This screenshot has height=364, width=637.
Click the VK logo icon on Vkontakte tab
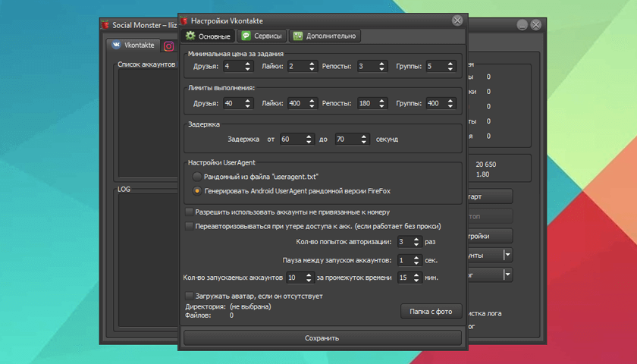117,45
